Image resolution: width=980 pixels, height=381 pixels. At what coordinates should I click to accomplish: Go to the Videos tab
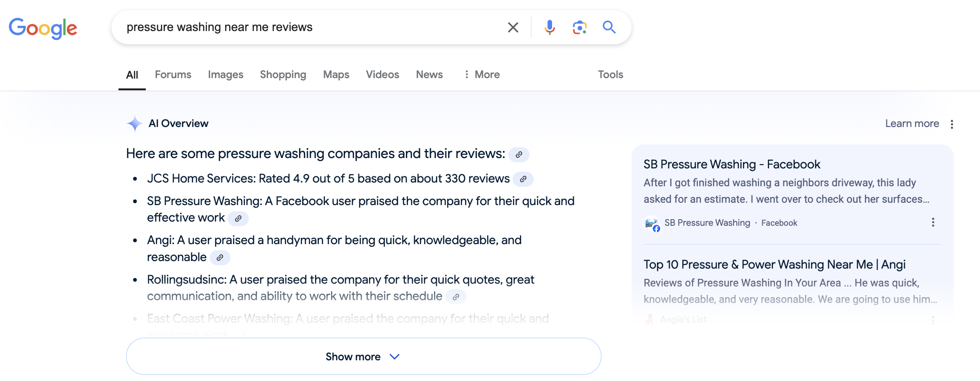coord(382,75)
